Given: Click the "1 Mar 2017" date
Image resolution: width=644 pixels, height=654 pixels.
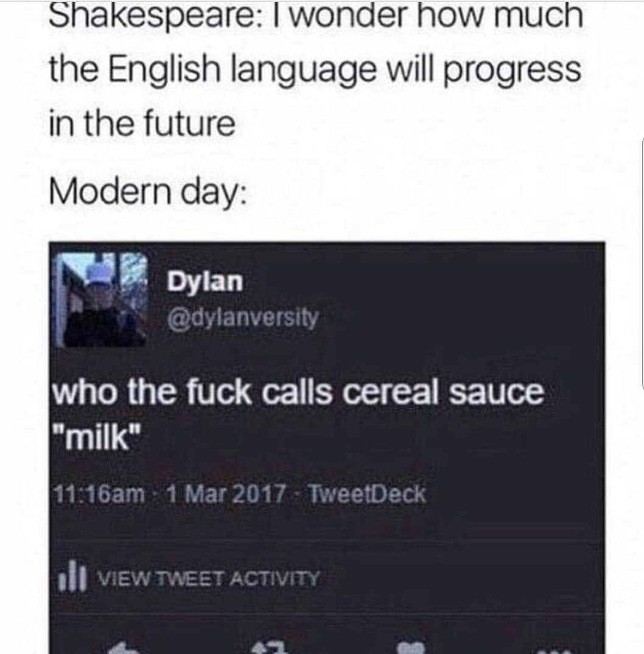Looking at the screenshot, I should pyautogui.click(x=226, y=494).
